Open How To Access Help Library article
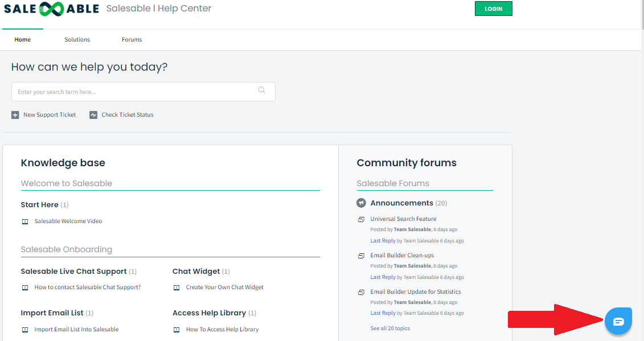 222,329
